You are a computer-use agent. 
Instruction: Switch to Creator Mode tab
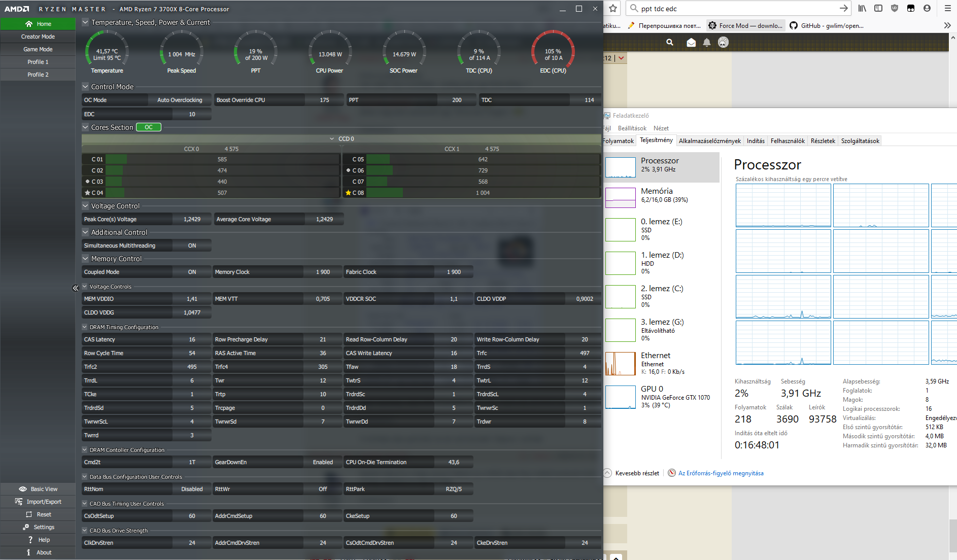38,37
